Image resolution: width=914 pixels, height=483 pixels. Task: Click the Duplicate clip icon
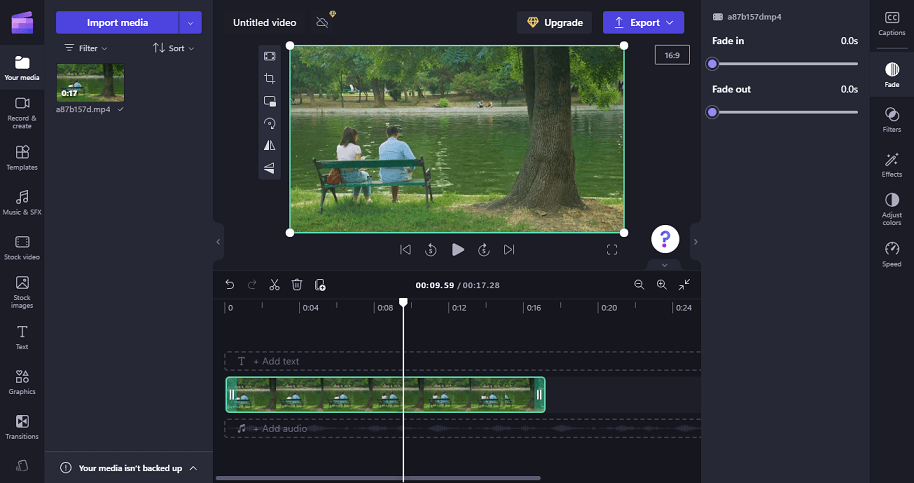[320, 285]
